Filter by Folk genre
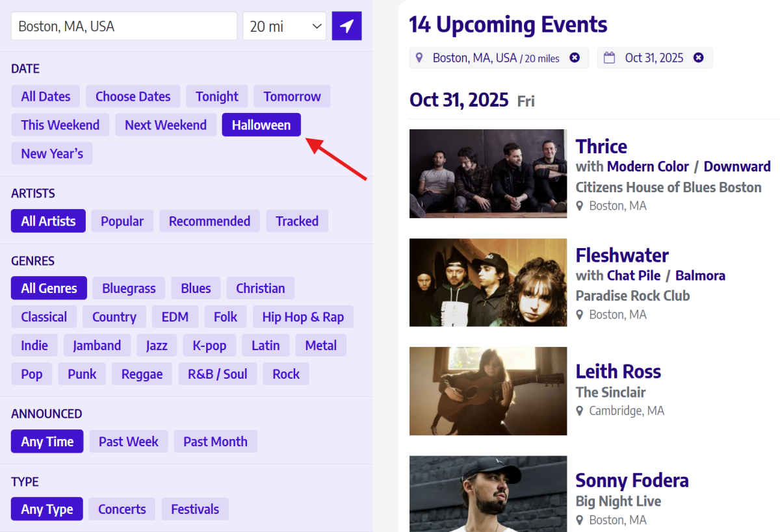The width and height of the screenshot is (780, 532). pos(226,317)
